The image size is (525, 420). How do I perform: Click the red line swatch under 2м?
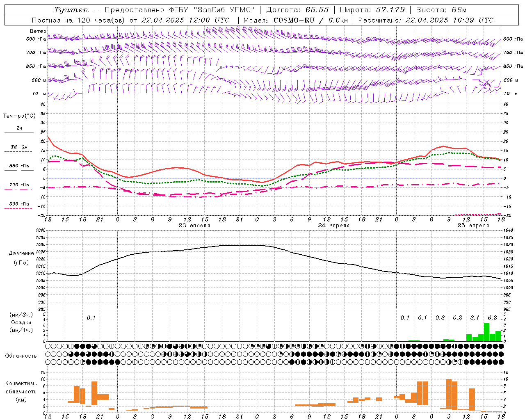click(19, 133)
